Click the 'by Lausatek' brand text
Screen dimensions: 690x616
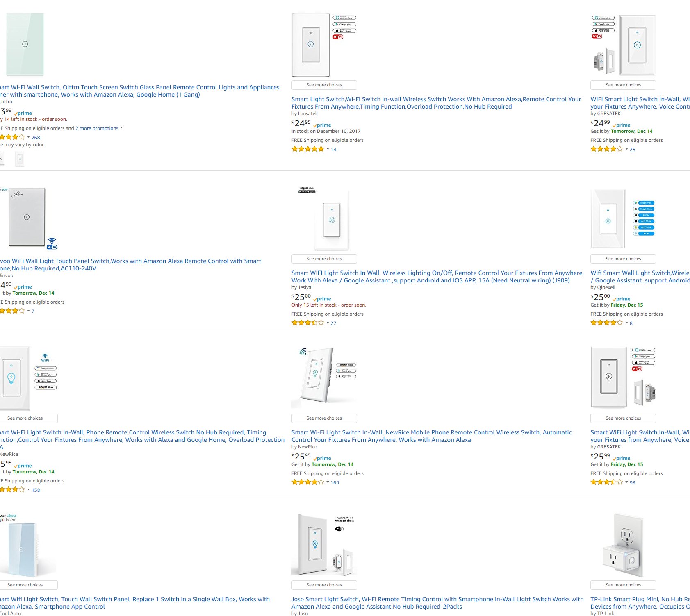pyautogui.click(x=305, y=114)
